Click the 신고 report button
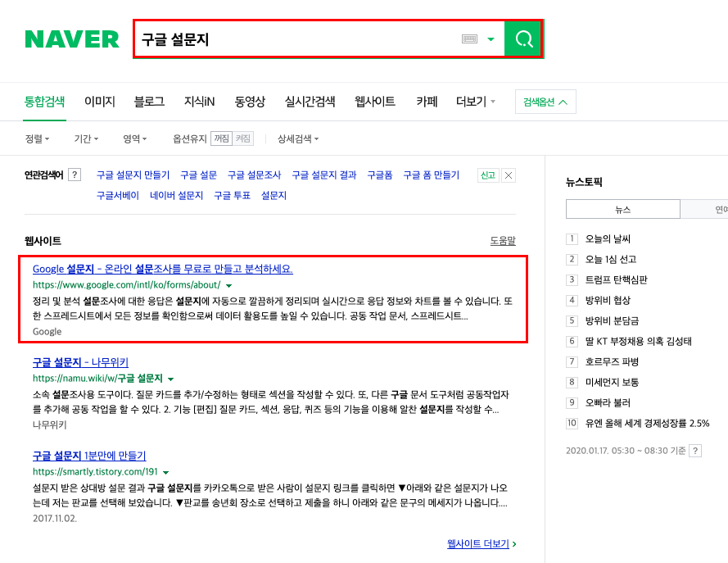 488,175
